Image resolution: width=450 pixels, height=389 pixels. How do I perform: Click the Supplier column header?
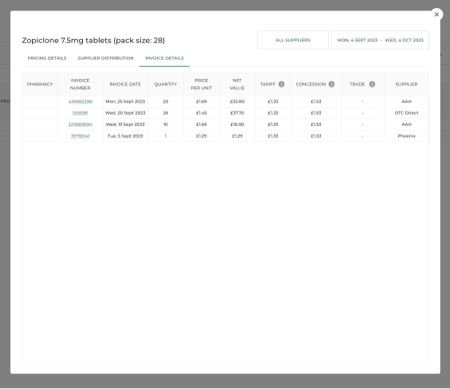pyautogui.click(x=406, y=84)
